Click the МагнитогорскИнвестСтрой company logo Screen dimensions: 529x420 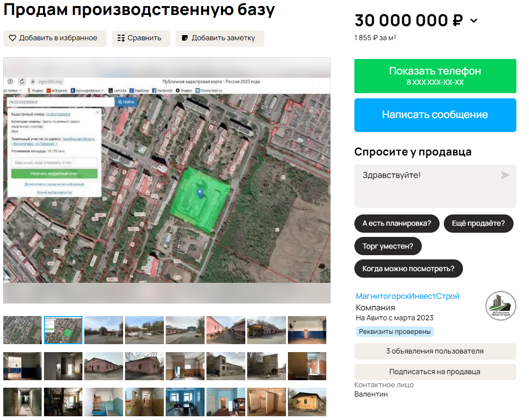pos(500,306)
